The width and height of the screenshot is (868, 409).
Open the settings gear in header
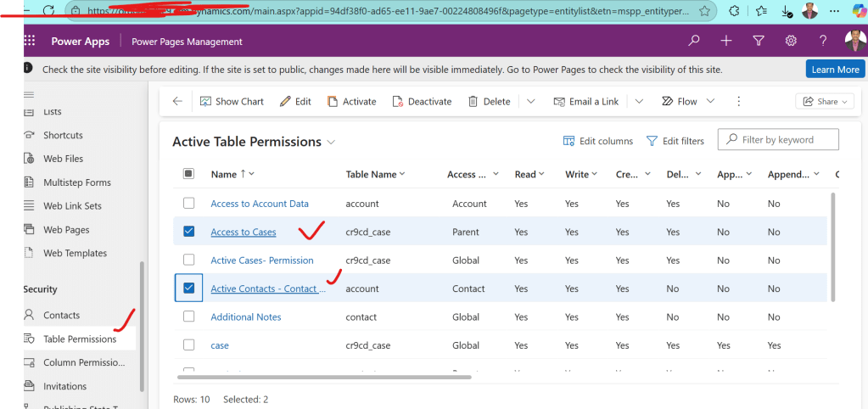791,41
